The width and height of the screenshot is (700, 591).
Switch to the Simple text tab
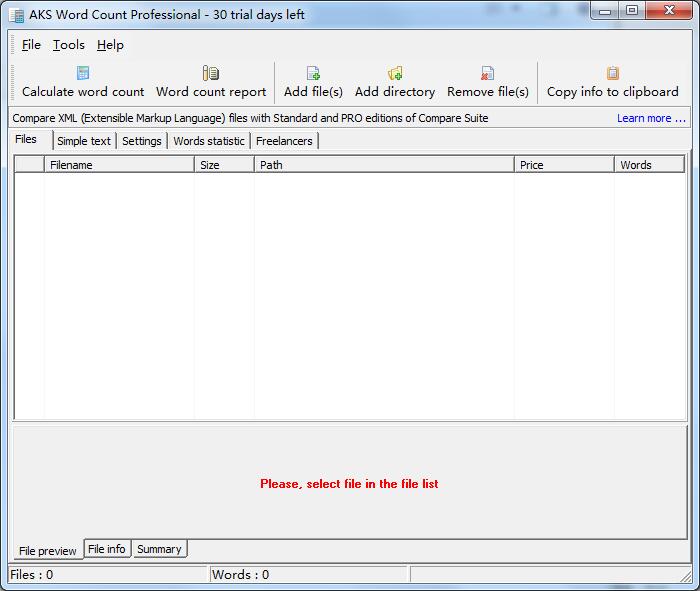click(x=84, y=141)
